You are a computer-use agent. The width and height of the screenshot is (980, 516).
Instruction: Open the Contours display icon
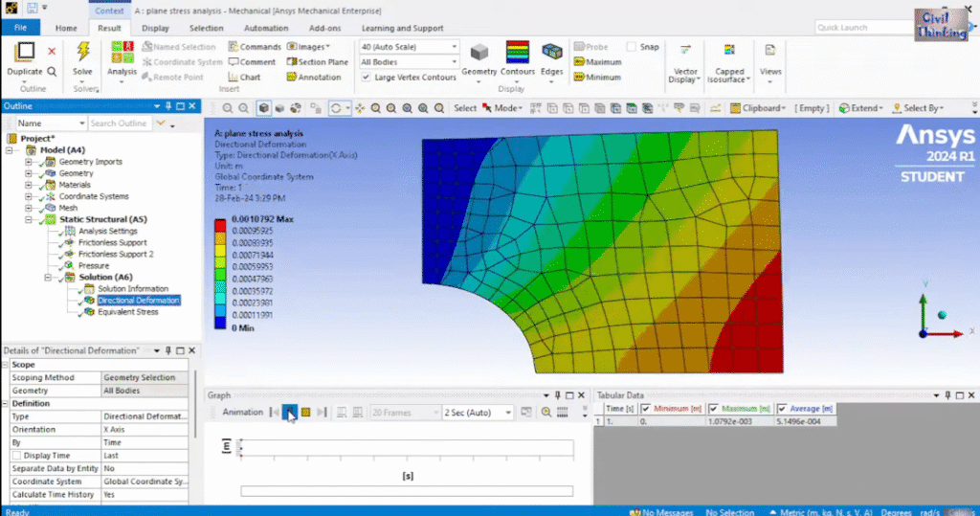pos(518,53)
